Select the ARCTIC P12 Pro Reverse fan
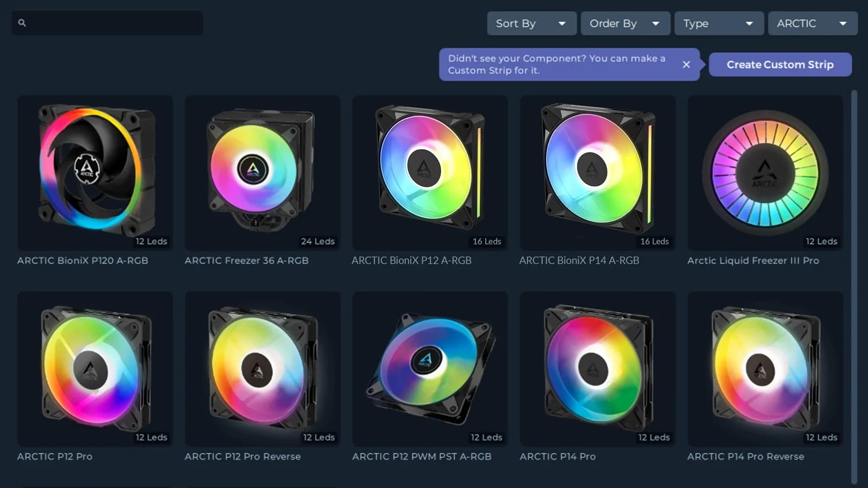 (263, 369)
